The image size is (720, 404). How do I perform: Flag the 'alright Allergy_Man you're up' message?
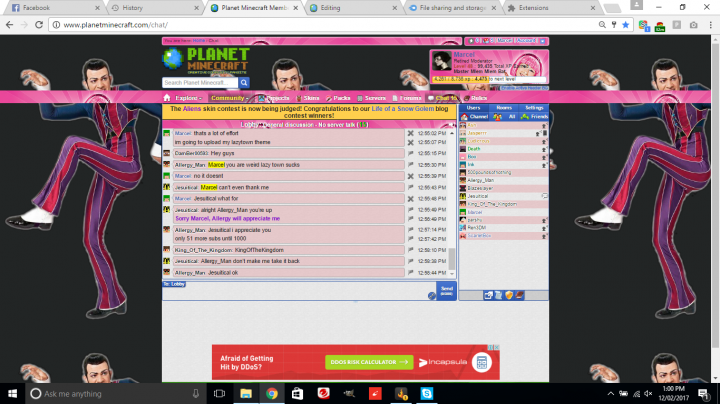point(411,210)
